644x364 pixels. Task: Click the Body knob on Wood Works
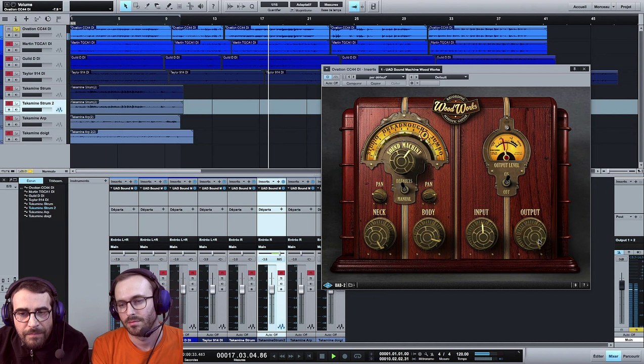pyautogui.click(x=429, y=236)
